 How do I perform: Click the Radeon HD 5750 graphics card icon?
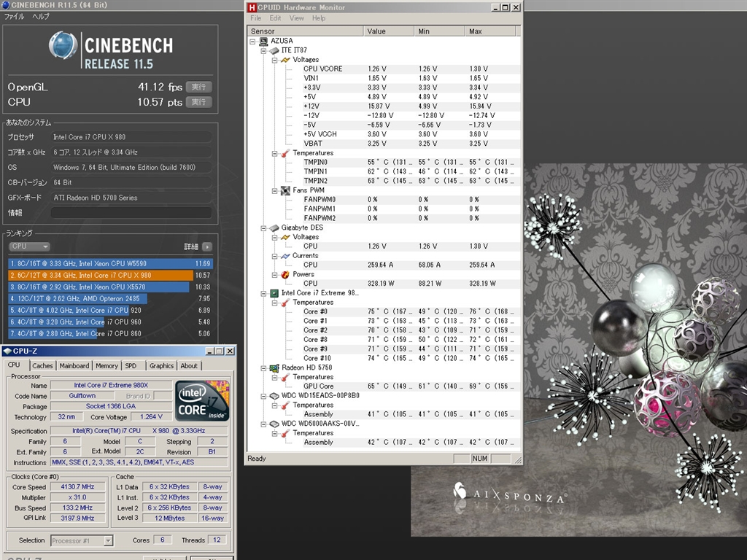tap(274, 367)
